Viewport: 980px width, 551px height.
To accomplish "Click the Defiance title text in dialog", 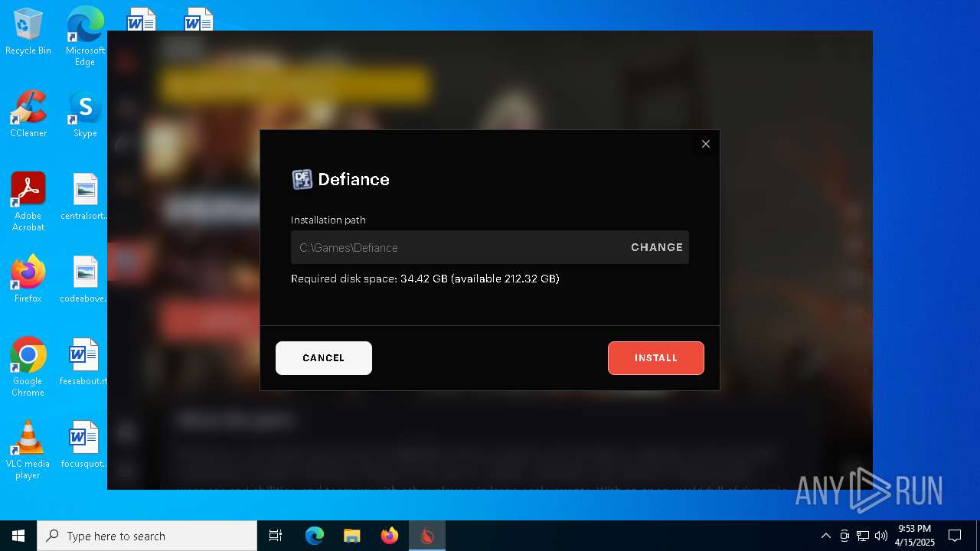I will click(x=354, y=179).
